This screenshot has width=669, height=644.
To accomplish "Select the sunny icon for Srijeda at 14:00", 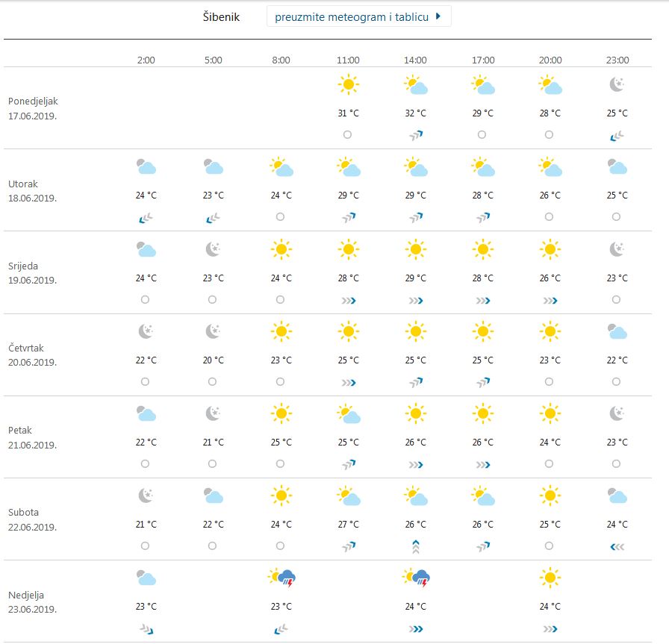I will point(415,249).
